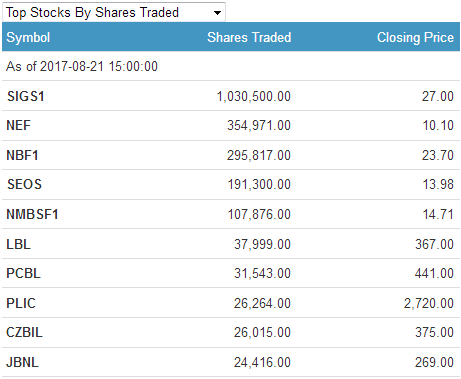Select the Shares Traded column header
Viewport: 461px width, 379px height.
[249, 37]
